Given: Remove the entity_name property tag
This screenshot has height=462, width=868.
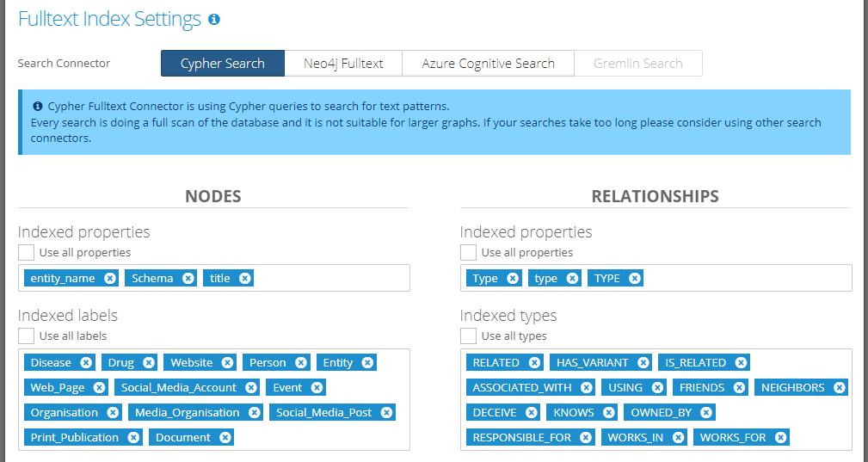Looking at the screenshot, I should click(110, 278).
